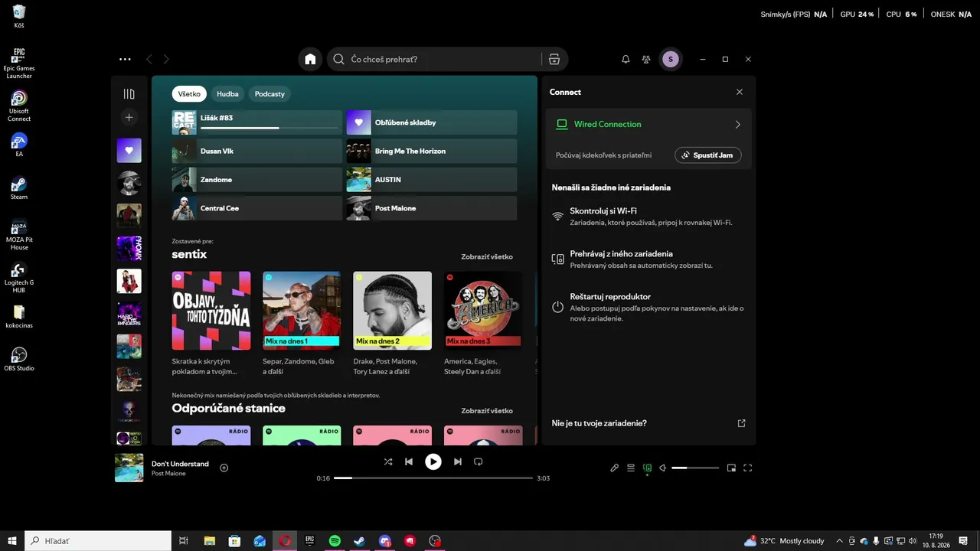Select the 'Podcasty' filter chip

tap(269, 94)
